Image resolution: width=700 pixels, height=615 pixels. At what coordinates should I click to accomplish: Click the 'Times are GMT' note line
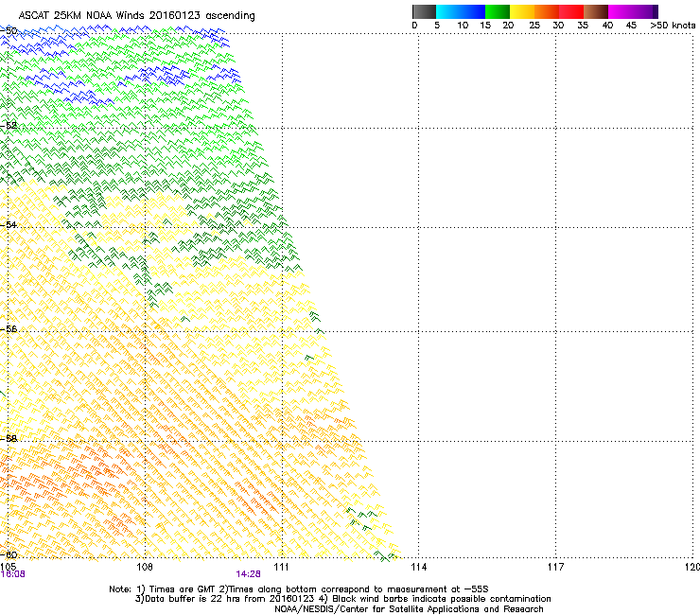point(299,589)
